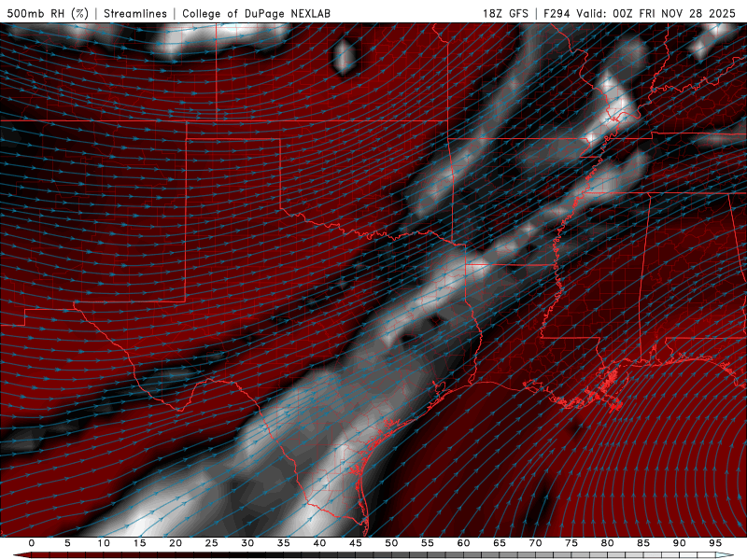Screen dimensions: 747x560
Task: Click the 45 value on the color scale
Action: pos(356,543)
